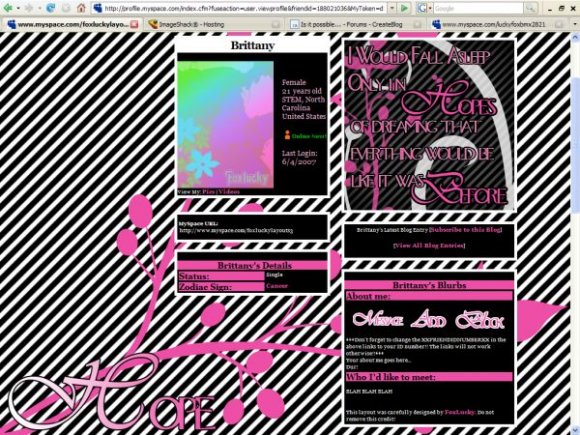Expand the address bar URL history dropdown
This screenshot has width=580, height=435.
point(392,8)
